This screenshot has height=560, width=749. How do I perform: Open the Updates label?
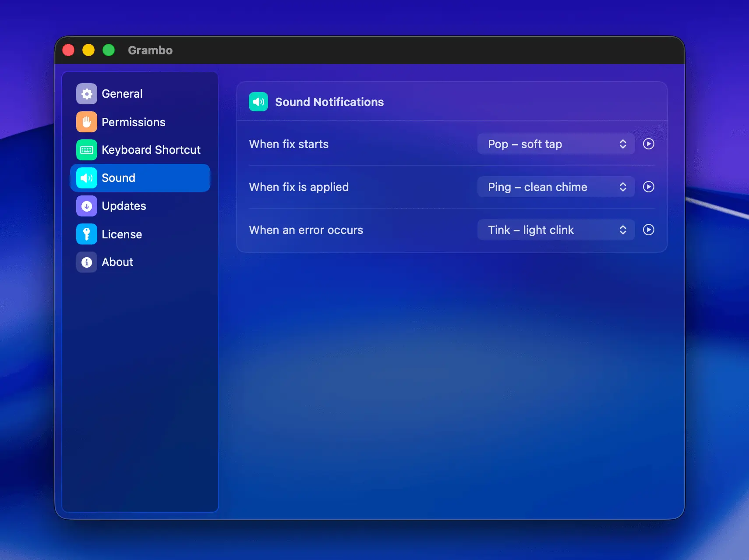(x=124, y=206)
